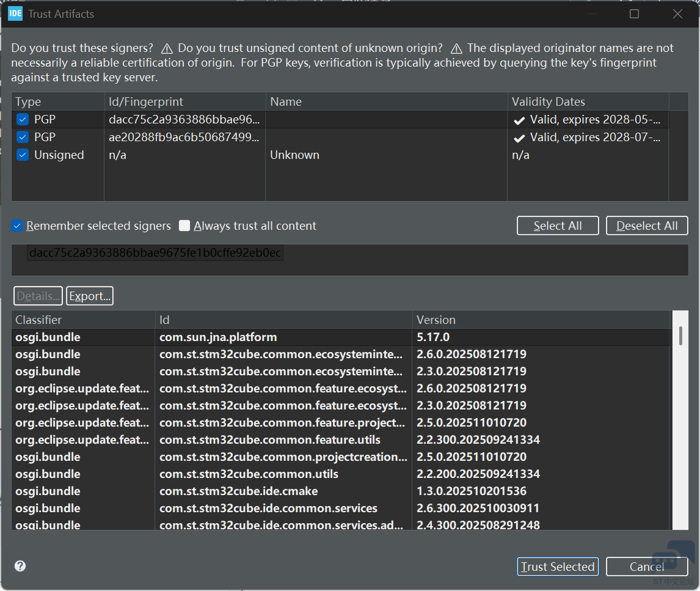Close the Trust Artifacts dialog window
The image size is (700, 591).
click(677, 13)
